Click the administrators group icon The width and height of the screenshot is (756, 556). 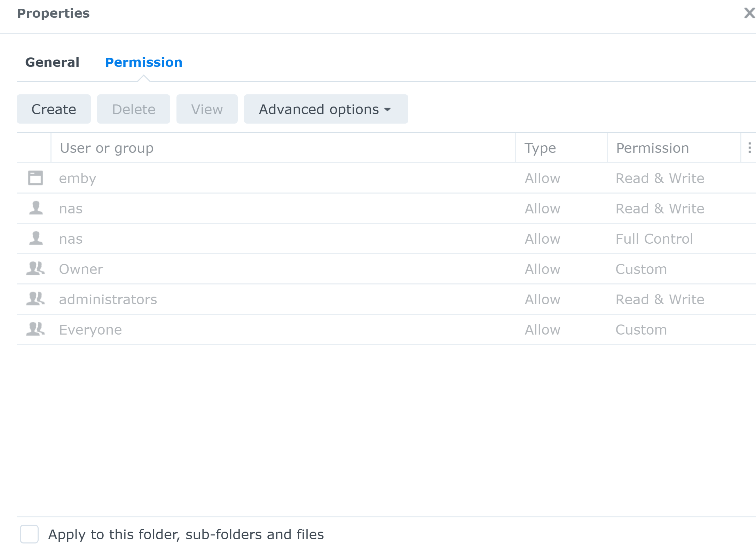[35, 299]
